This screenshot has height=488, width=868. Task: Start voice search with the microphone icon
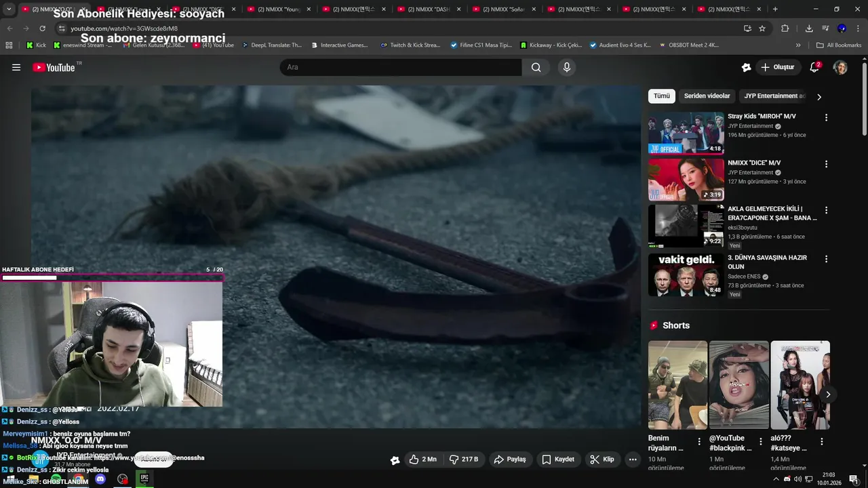click(x=567, y=67)
